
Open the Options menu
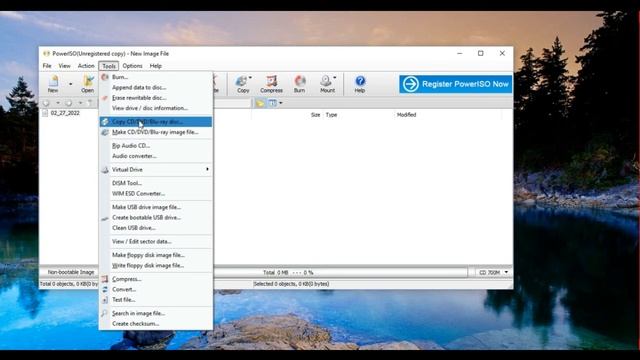click(x=132, y=66)
